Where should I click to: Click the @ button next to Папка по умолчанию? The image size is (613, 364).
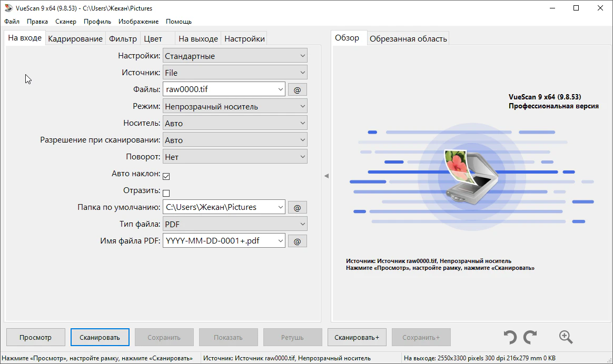297,207
